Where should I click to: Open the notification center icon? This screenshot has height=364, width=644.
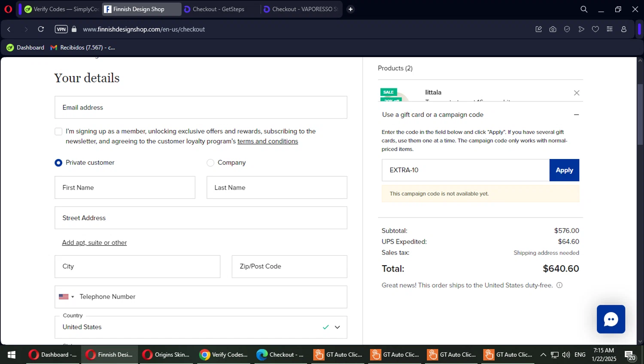tap(630, 355)
